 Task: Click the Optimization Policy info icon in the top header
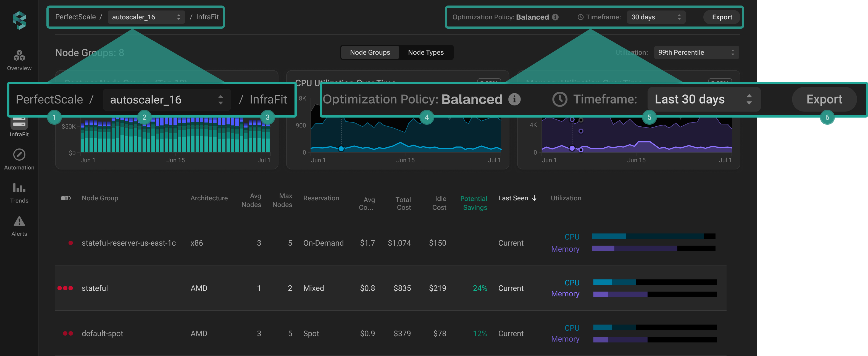555,17
